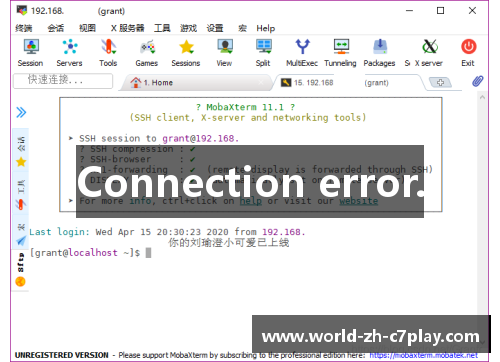
Task: Open the 设置 menu
Action: pos(215,28)
